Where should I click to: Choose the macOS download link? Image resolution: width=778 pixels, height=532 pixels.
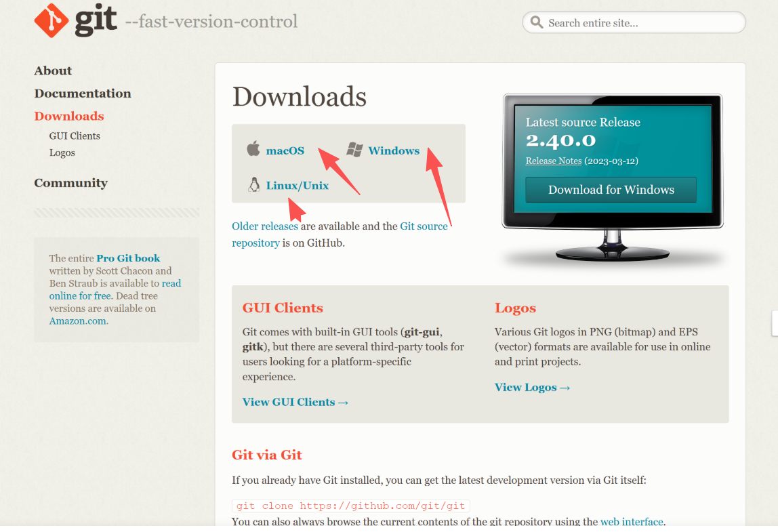click(285, 150)
